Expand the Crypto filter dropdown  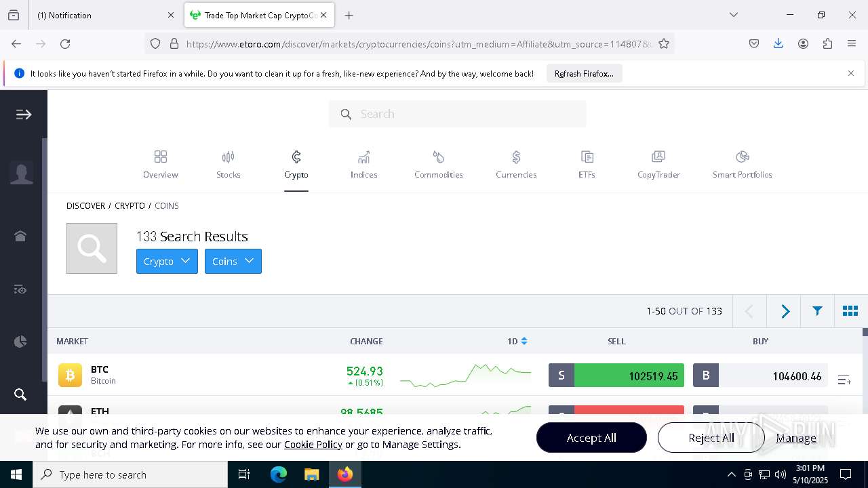point(167,261)
